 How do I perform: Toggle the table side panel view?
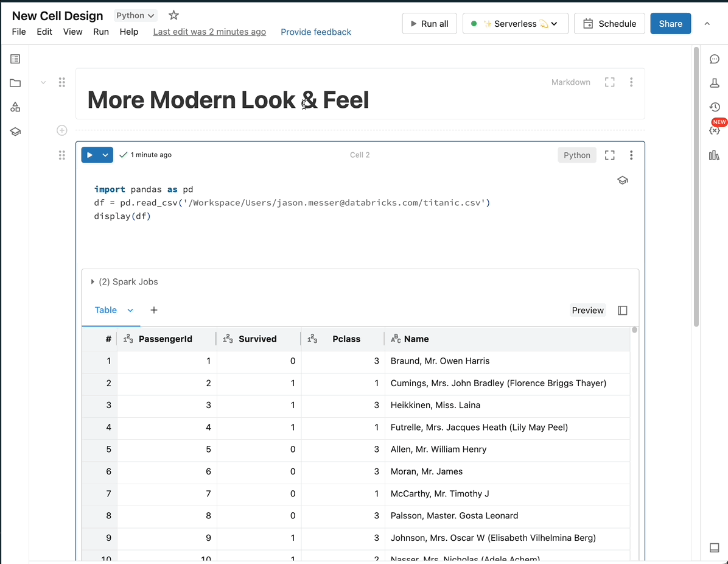tap(622, 311)
